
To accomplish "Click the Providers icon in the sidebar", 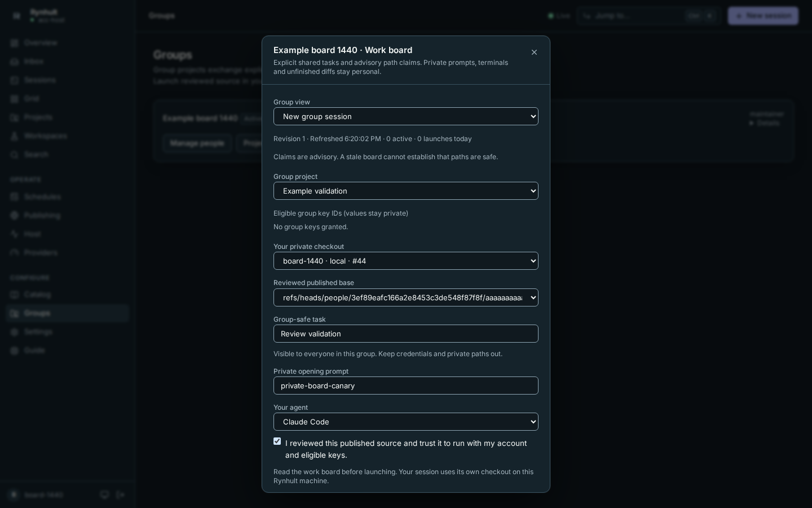I will point(15,253).
